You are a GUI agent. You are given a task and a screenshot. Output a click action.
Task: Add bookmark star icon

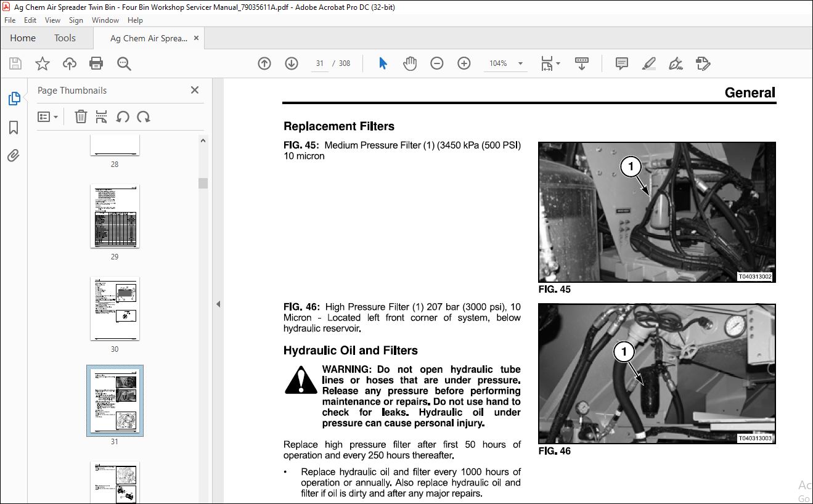click(43, 63)
